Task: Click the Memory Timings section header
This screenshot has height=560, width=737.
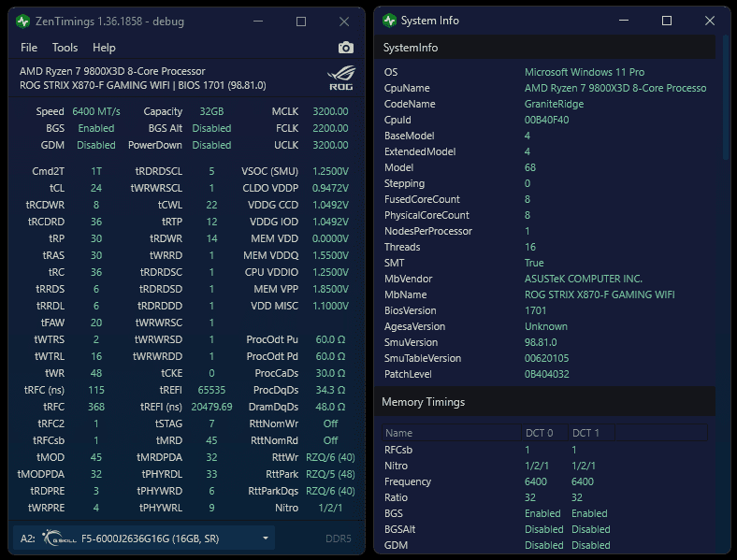Action: click(544, 402)
